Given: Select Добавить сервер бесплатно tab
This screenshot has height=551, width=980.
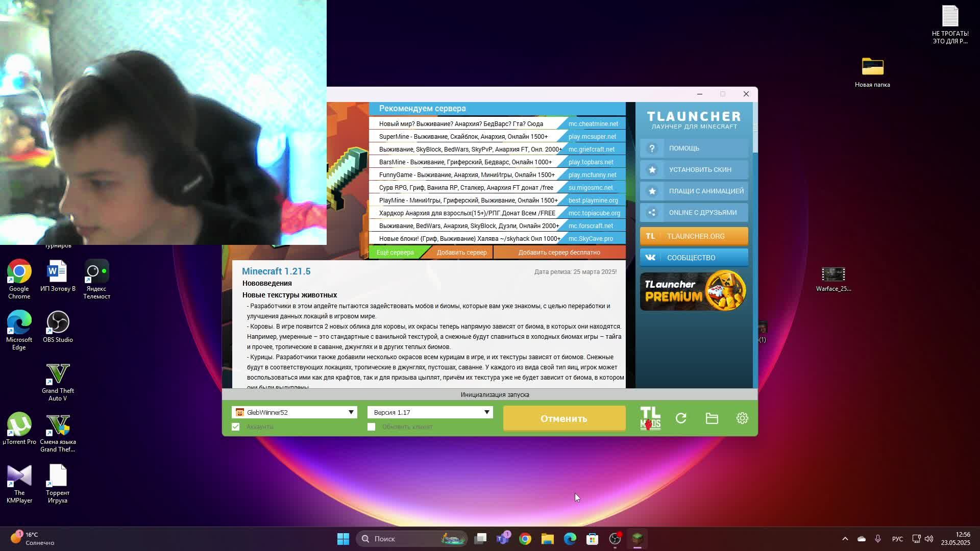Looking at the screenshot, I should (559, 252).
